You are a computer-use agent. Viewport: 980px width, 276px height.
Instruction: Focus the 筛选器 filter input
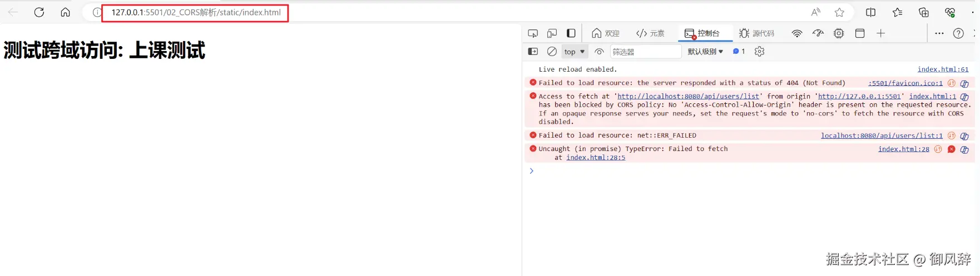[x=645, y=52]
